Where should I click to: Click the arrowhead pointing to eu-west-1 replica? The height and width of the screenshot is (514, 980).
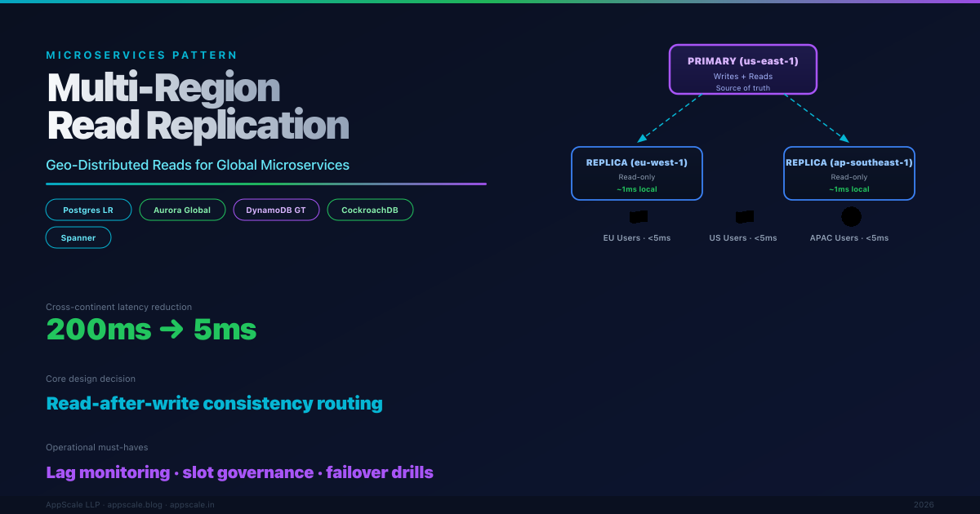[x=642, y=140]
